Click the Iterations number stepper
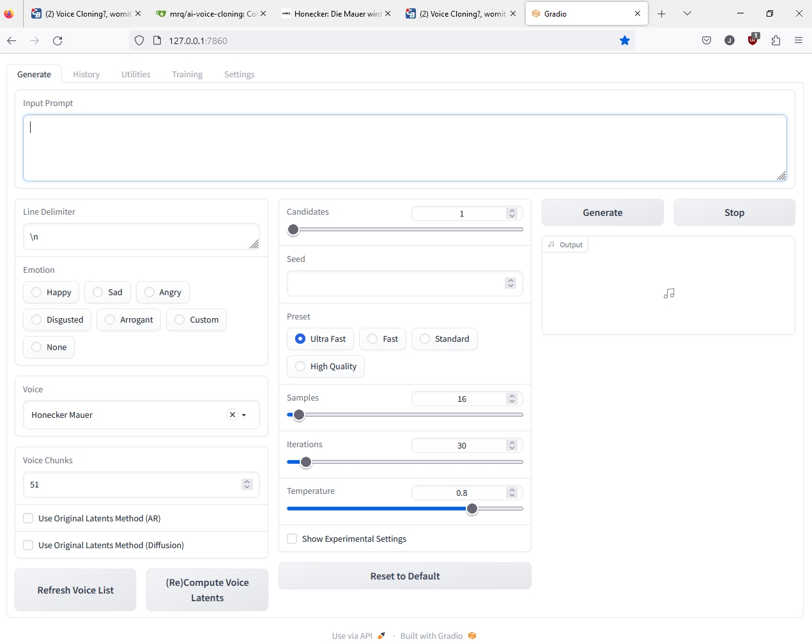 pos(512,445)
